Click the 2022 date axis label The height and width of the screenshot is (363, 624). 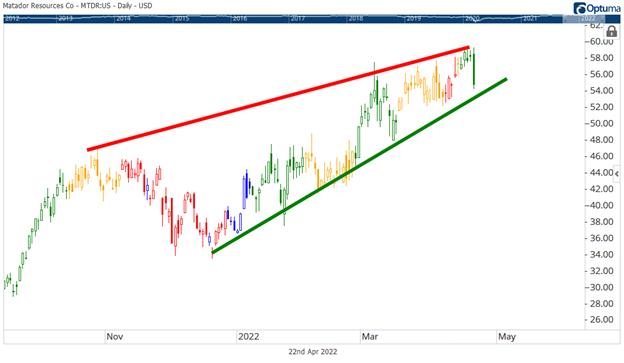tap(249, 337)
